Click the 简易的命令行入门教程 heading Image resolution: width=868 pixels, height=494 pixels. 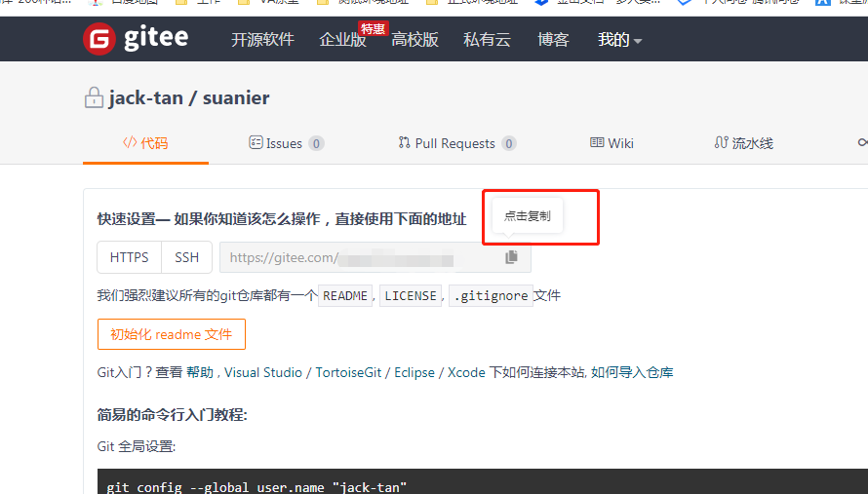173,414
